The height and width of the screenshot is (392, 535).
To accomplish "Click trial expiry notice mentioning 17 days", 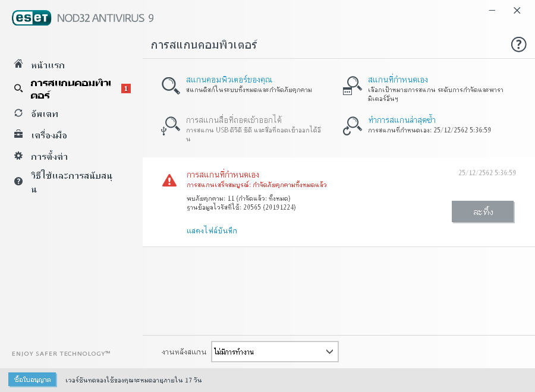I will point(133,380).
